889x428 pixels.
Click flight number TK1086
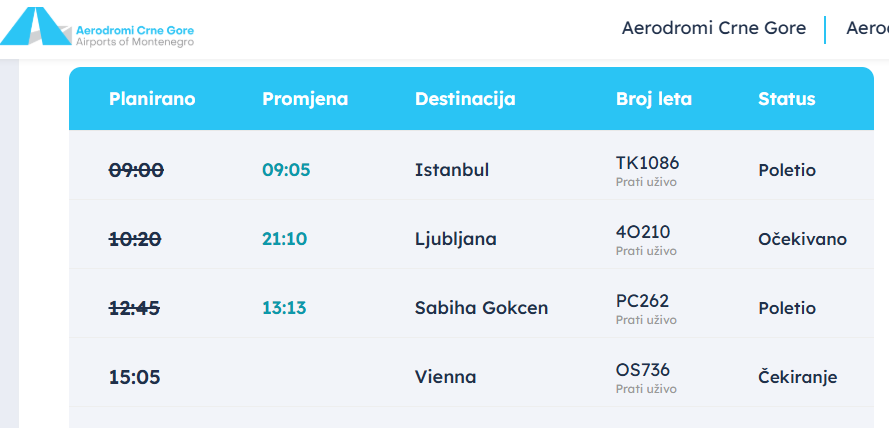pos(648,162)
